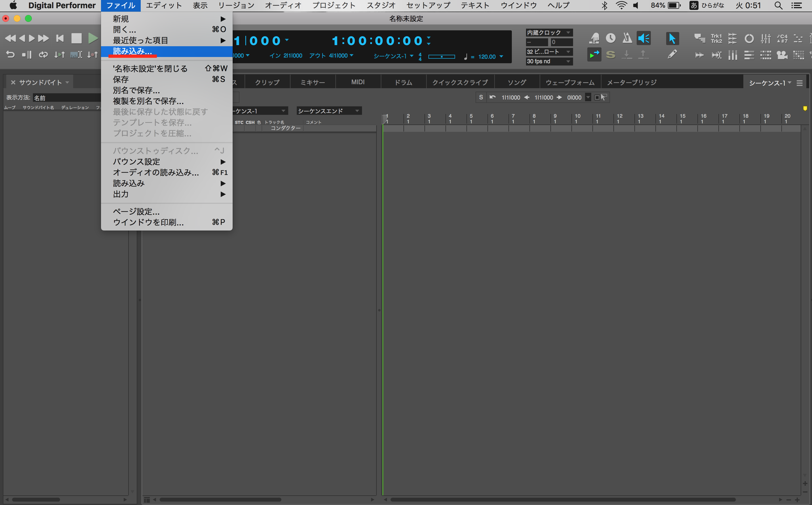This screenshot has width=812, height=505.
Task: Click the movie camera icon
Action: [x=782, y=55]
